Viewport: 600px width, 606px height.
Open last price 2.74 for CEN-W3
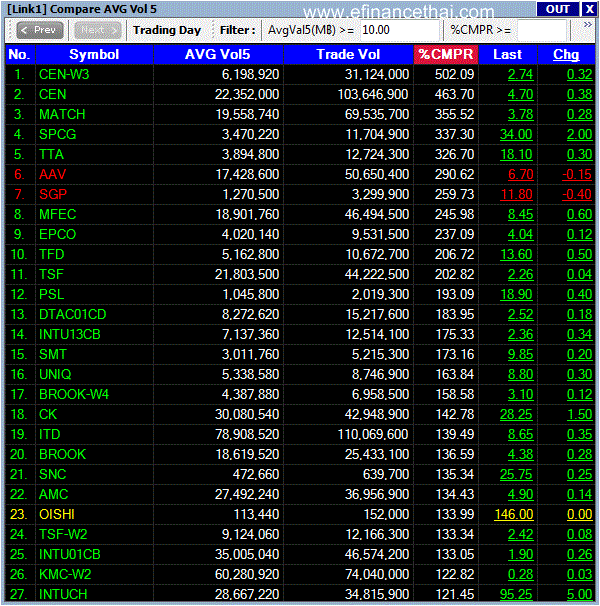[x=521, y=74]
